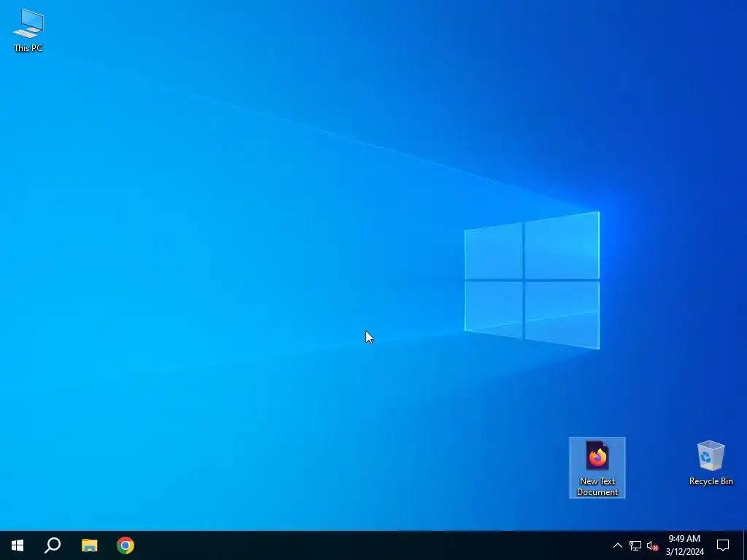Launch Google Chrome from the taskbar
The width and height of the screenshot is (747, 560).
pos(125,545)
